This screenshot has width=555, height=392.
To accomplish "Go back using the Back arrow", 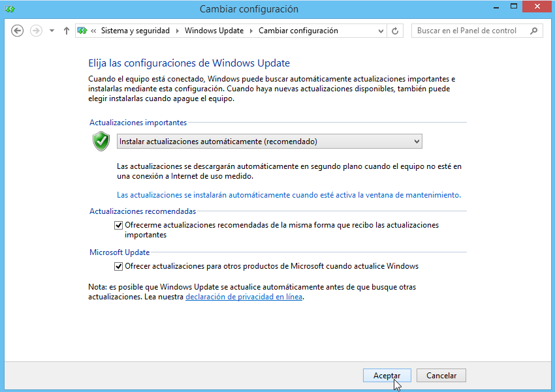I will 18,31.
